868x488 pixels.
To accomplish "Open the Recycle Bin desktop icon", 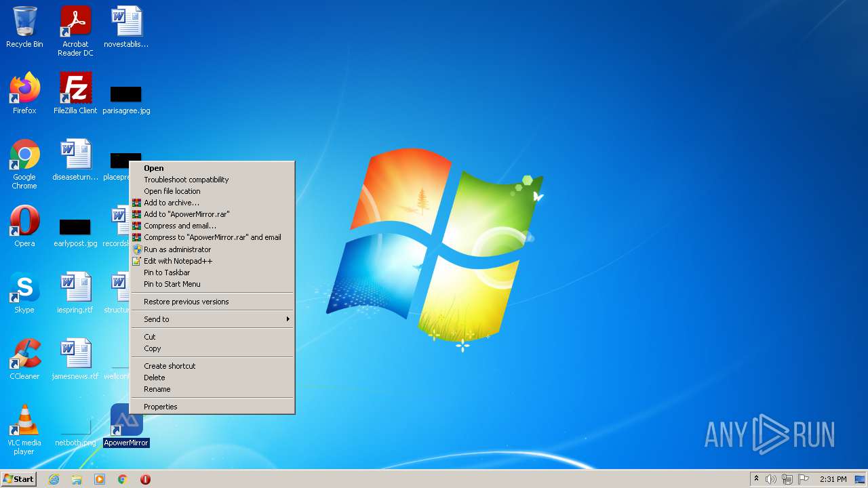I will point(24,27).
